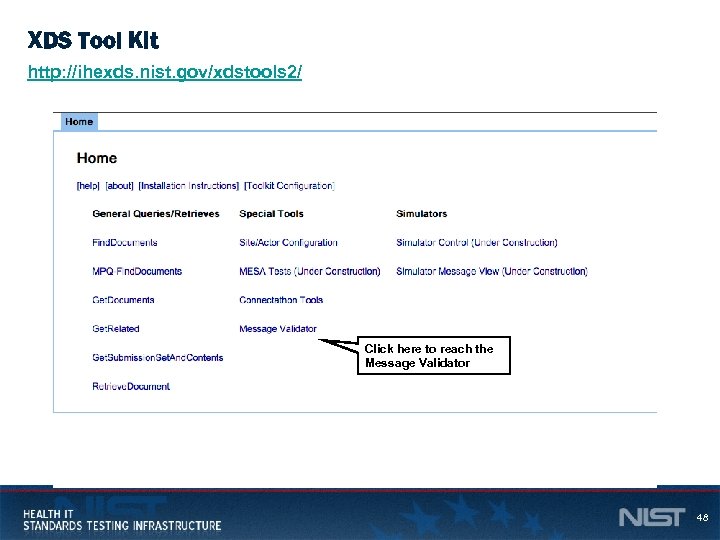
Task: Open the GetDocuments query
Action: 123,300
